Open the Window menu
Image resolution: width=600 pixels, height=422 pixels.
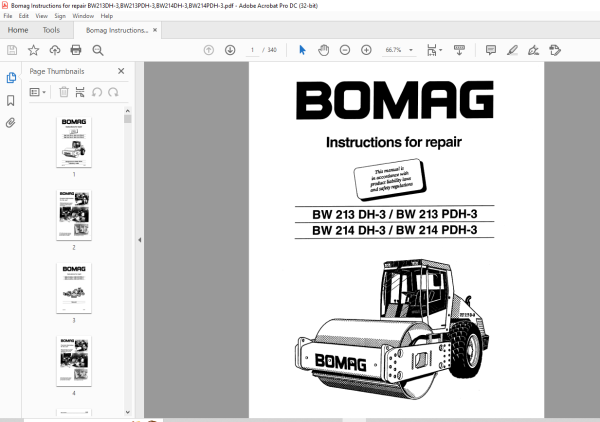83,16
